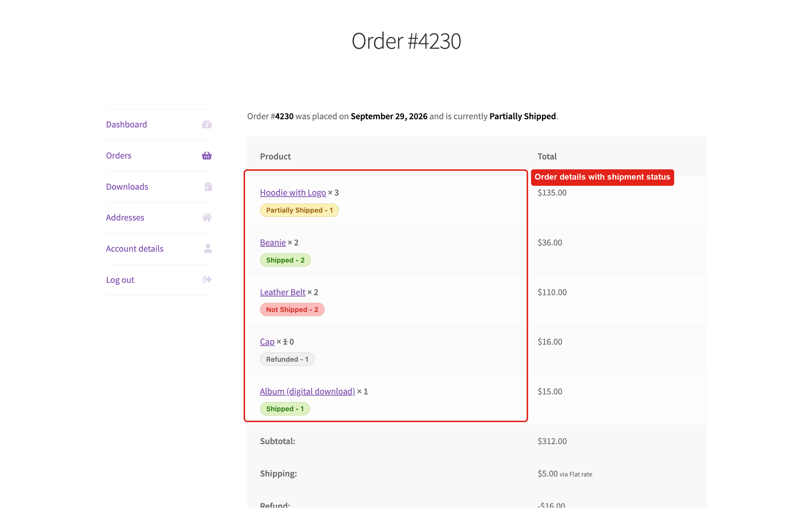Click the $135.00 total value

tap(552, 193)
